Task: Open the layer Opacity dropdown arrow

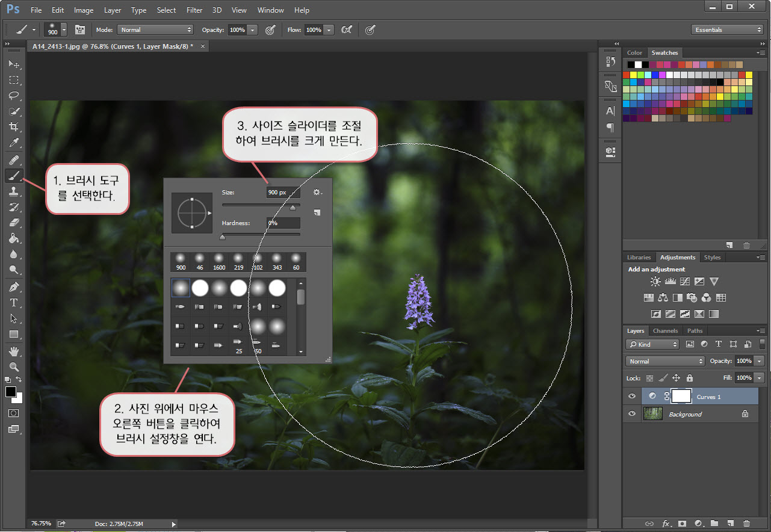Action: [760, 361]
